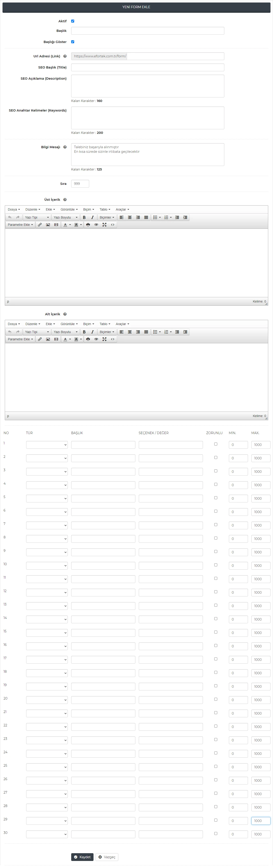The width and height of the screenshot is (273, 868).
Task: Uncheck the Aktif checkbox
Action: click(x=73, y=21)
